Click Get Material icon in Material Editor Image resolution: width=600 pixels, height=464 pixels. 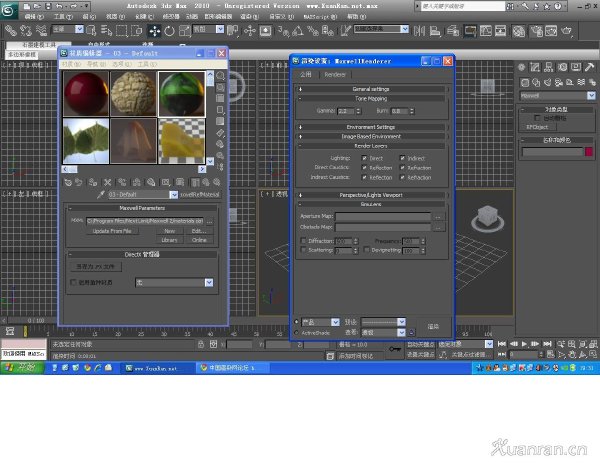(x=68, y=182)
